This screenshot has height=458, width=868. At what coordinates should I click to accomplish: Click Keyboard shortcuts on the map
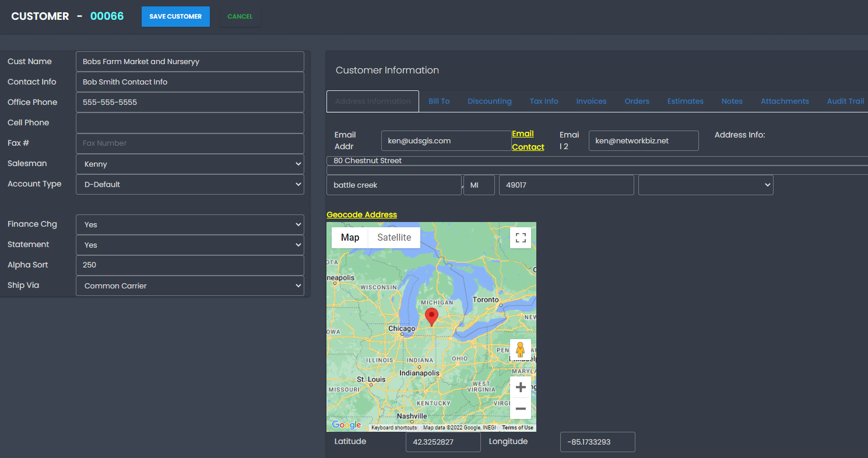tap(394, 428)
